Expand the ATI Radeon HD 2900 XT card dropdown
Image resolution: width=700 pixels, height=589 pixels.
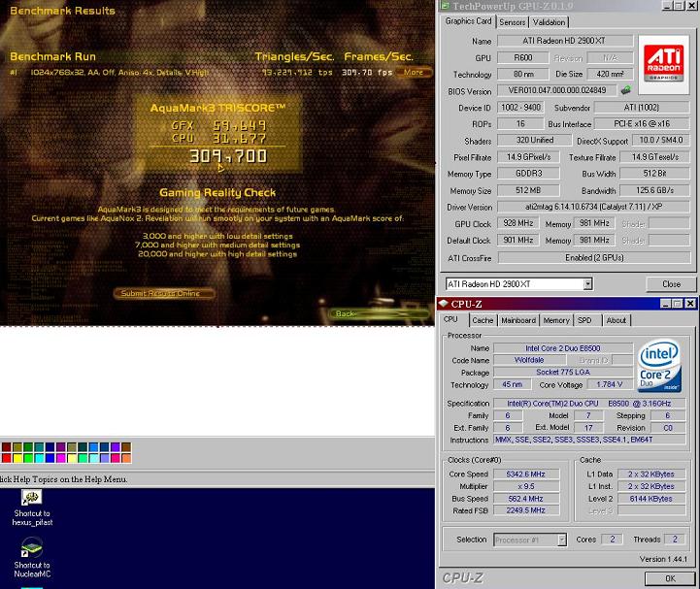click(x=587, y=283)
